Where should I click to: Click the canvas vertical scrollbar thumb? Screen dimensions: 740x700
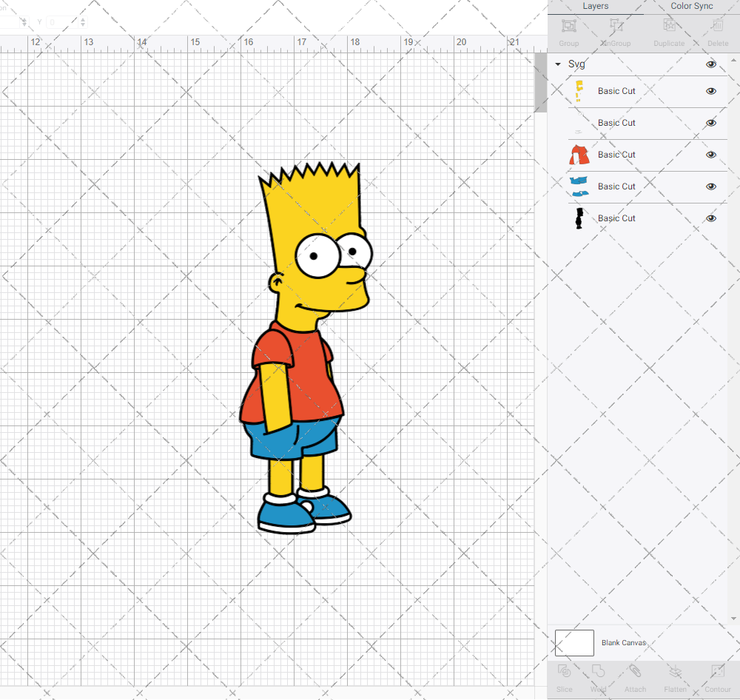540,83
